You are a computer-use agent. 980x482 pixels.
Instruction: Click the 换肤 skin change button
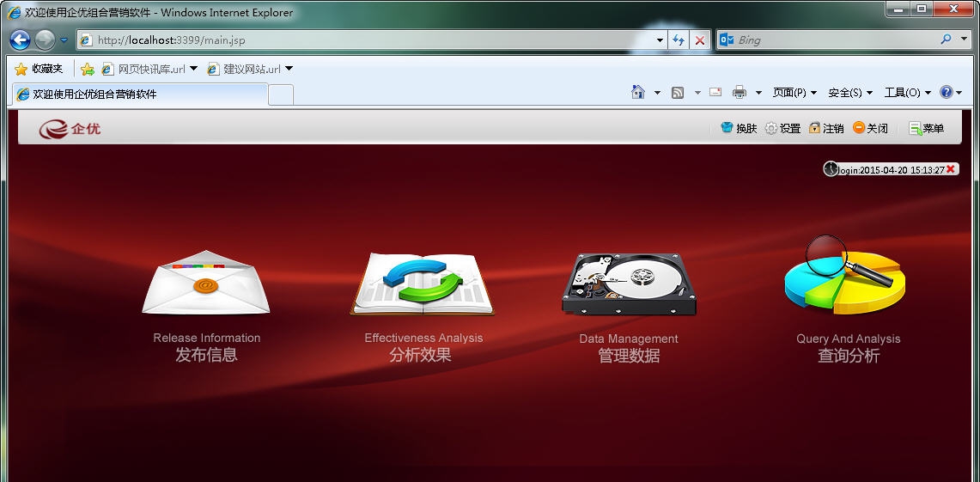coord(739,128)
